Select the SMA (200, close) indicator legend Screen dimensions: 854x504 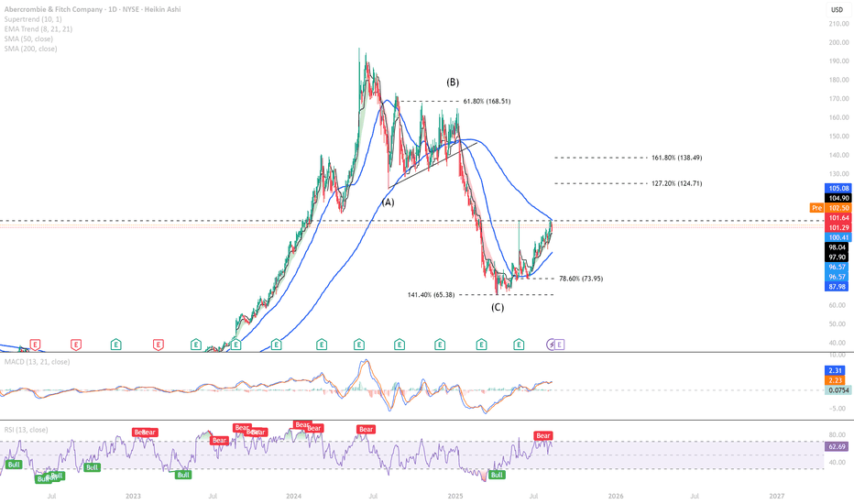[30, 49]
